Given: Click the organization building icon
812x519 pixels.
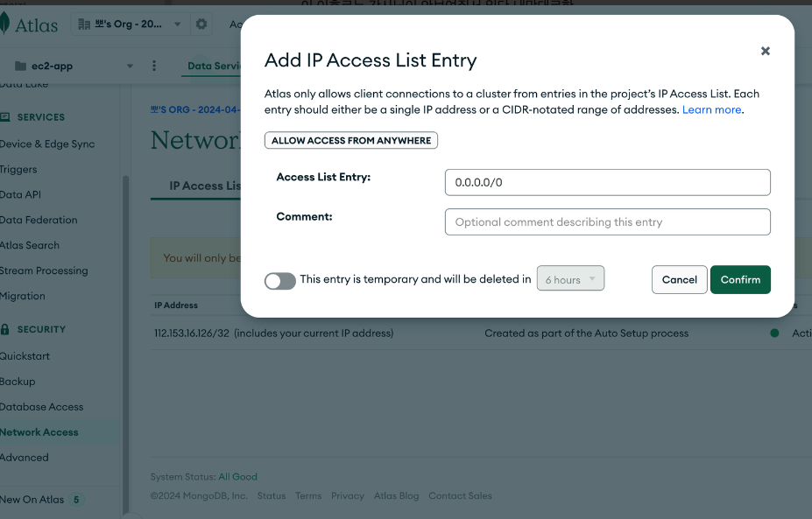Looking at the screenshot, I should point(84,25).
